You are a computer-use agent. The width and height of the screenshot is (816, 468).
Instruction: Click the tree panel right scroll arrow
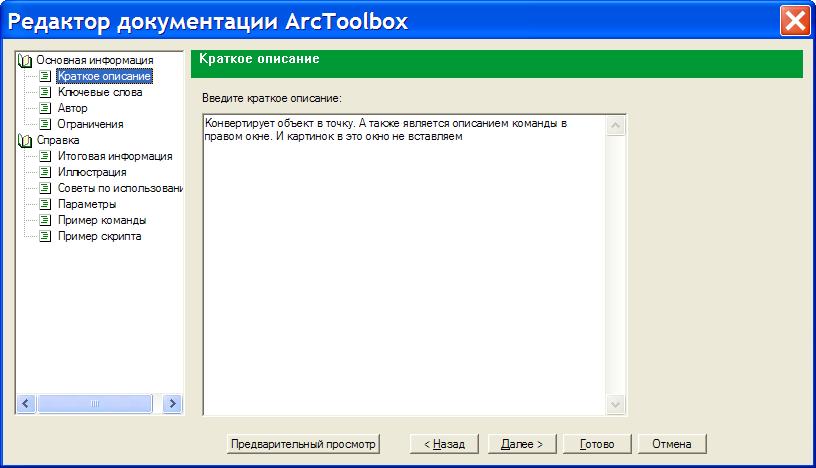pyautogui.click(x=172, y=403)
